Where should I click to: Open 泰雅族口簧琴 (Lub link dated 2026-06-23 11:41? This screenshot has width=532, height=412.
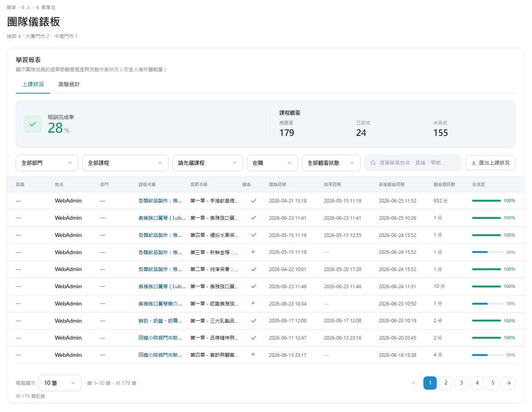point(162,218)
